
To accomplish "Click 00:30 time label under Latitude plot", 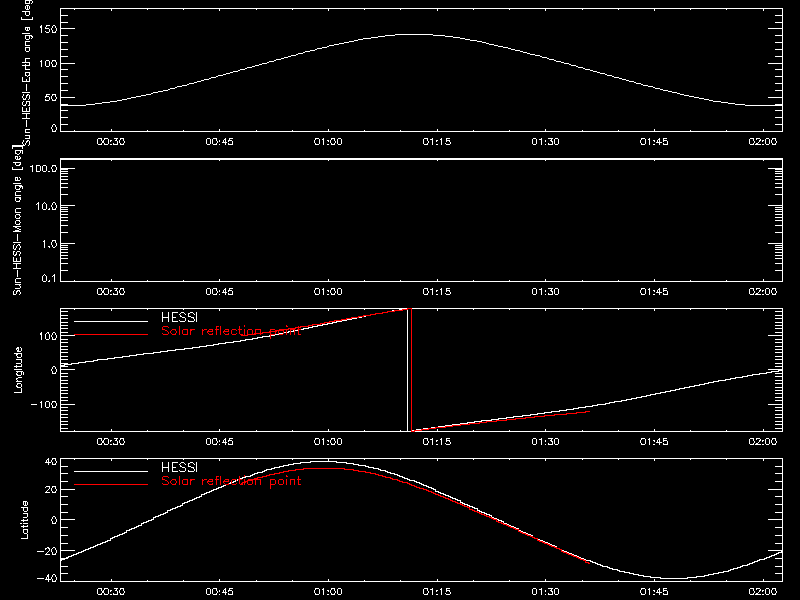I will [x=111, y=591].
